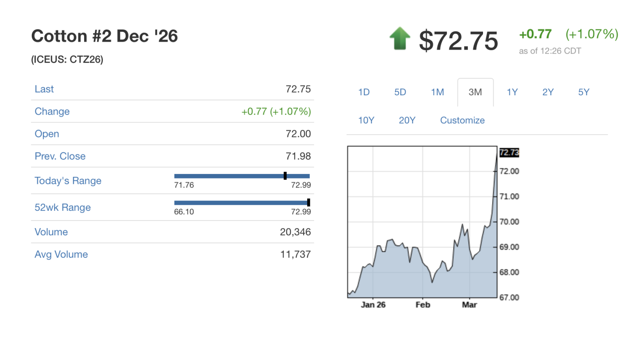Click the Avg Volume label
This screenshot has width=644, height=340.
coord(61,255)
